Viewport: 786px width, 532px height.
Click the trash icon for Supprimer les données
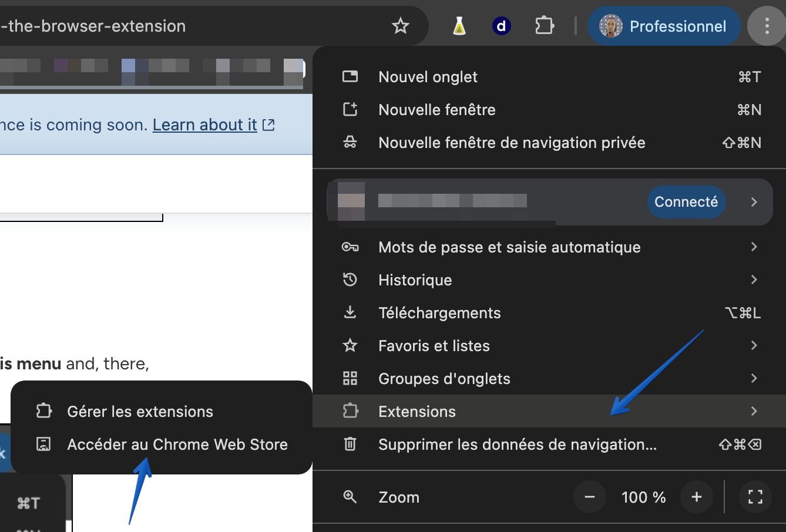[350, 445]
